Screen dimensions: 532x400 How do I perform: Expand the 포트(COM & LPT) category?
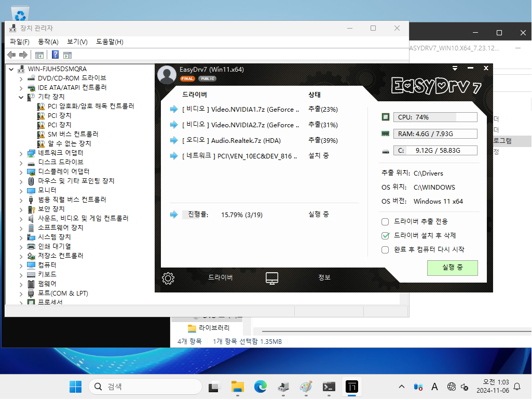point(21,294)
